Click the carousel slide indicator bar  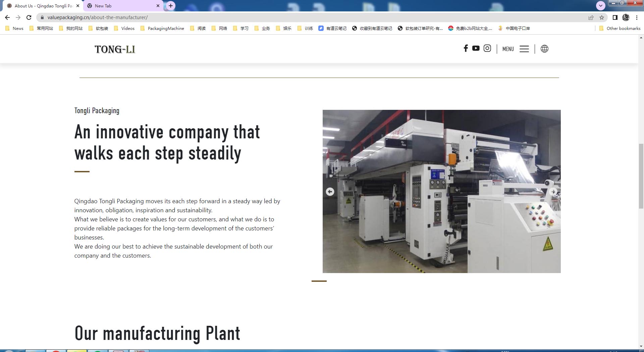pyautogui.click(x=319, y=281)
